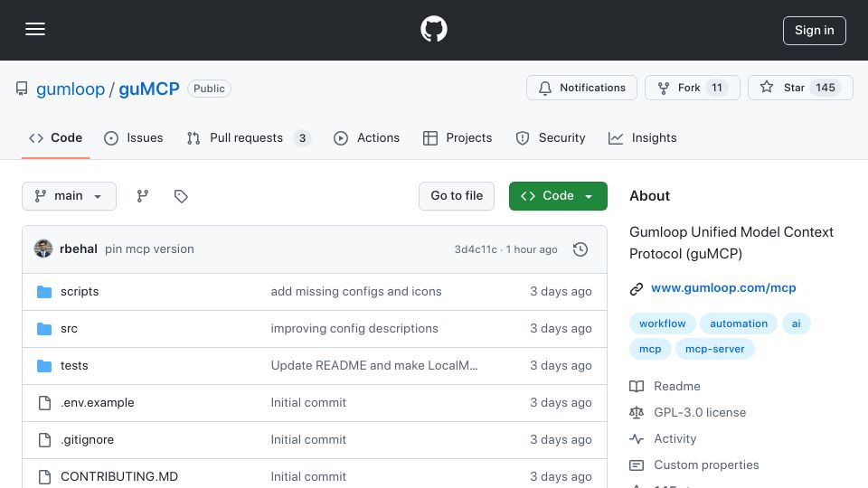Open the CONTRIBUTING.MD file

click(x=119, y=477)
